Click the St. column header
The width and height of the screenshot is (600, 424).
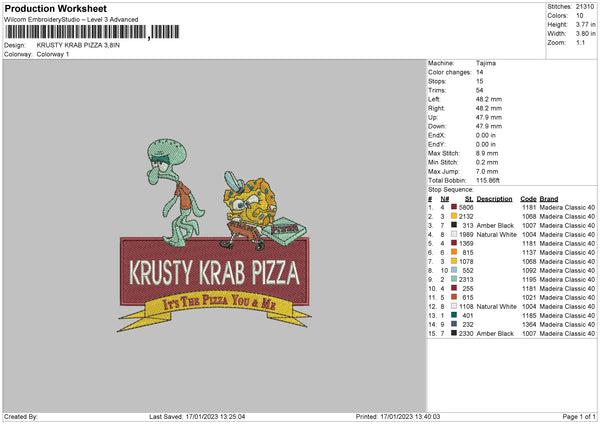pos(469,199)
